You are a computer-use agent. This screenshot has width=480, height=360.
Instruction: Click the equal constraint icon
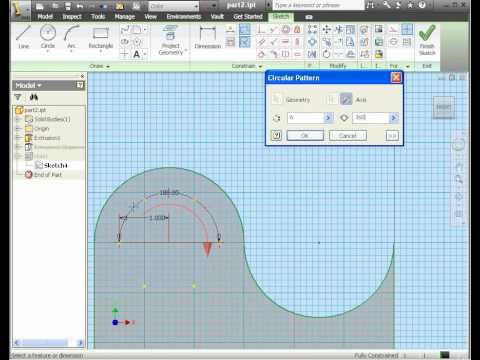pyautogui.click(x=297, y=54)
